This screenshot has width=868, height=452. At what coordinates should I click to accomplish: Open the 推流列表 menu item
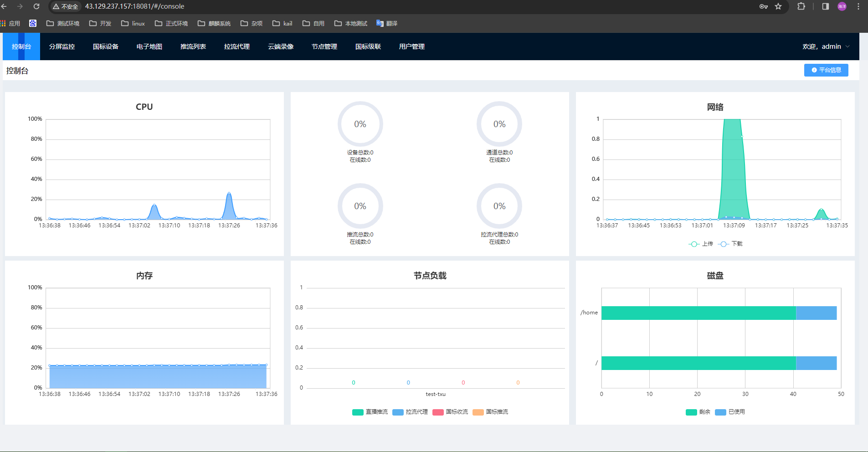pyautogui.click(x=193, y=46)
